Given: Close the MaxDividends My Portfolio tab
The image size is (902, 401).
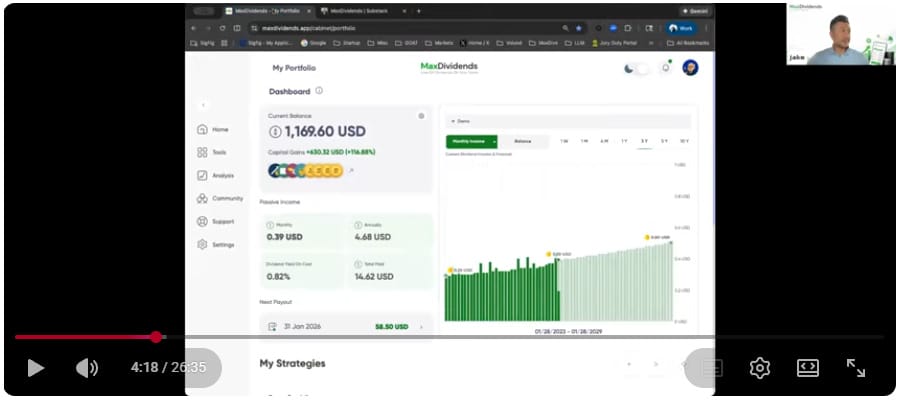Looking at the screenshot, I should pos(309,11).
